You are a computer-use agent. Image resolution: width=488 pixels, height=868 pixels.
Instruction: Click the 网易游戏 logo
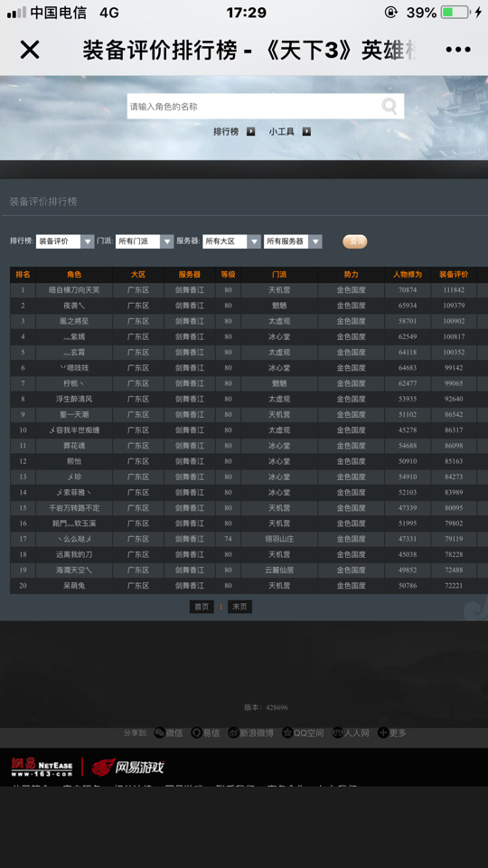[127, 767]
